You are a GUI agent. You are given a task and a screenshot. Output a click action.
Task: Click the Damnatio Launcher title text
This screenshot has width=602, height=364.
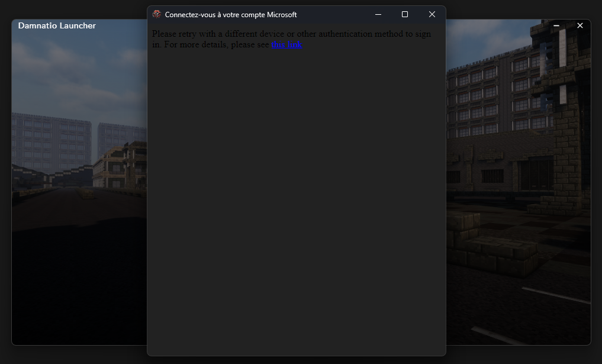click(57, 25)
